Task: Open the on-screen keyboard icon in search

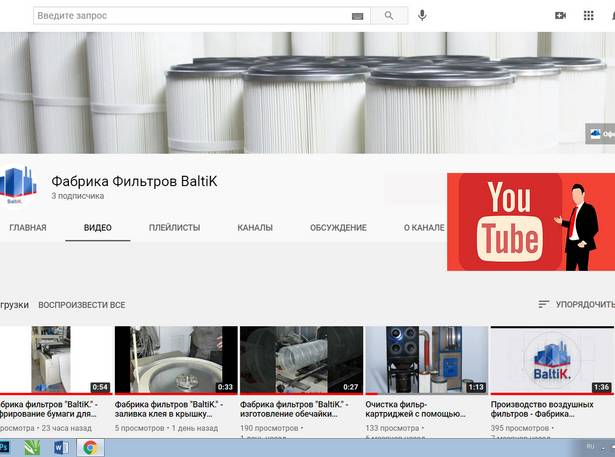Action: [x=357, y=16]
